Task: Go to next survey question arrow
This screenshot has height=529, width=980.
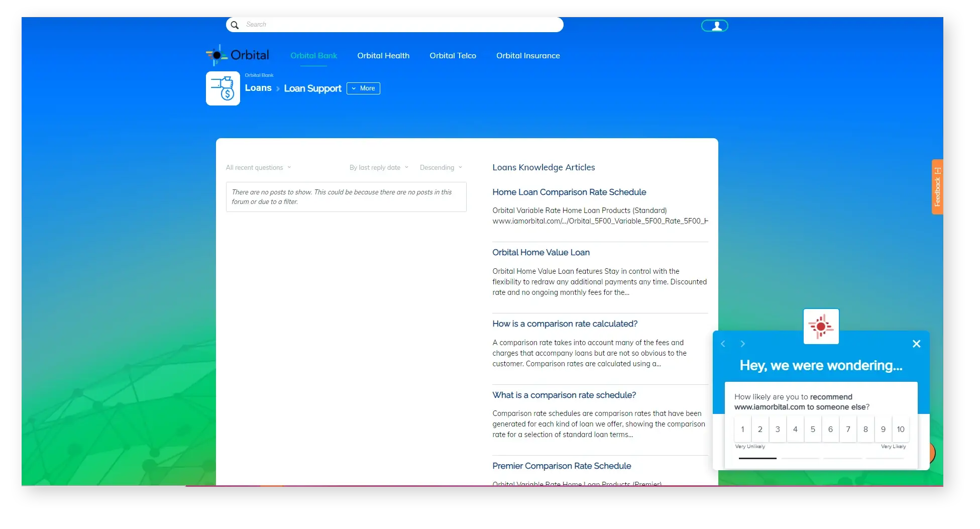Action: click(x=742, y=344)
